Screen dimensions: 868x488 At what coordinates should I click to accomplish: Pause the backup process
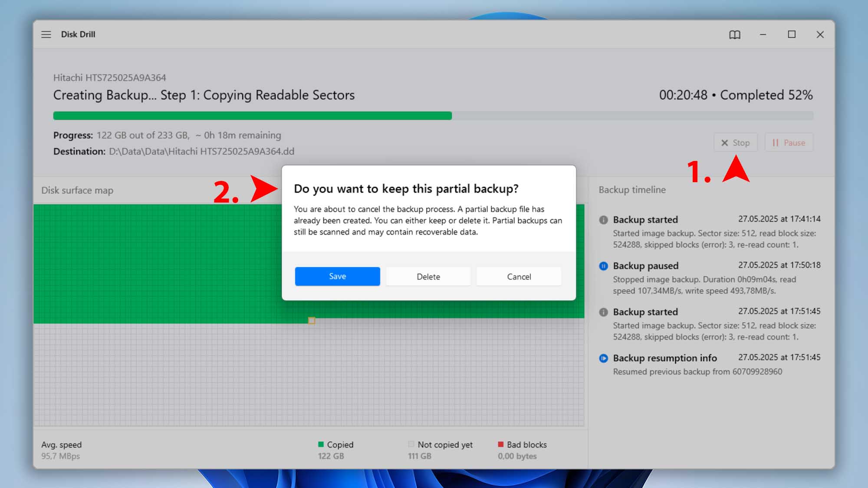[789, 143]
